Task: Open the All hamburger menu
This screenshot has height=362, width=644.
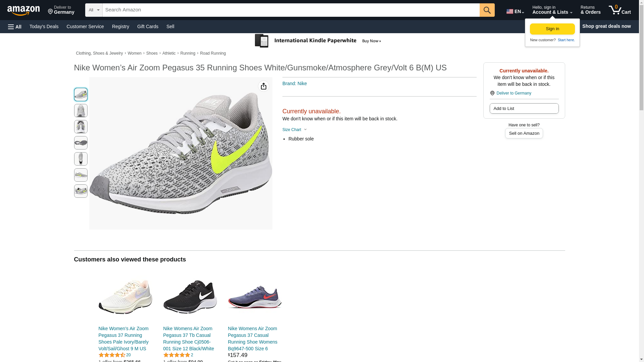Action: coord(15,26)
